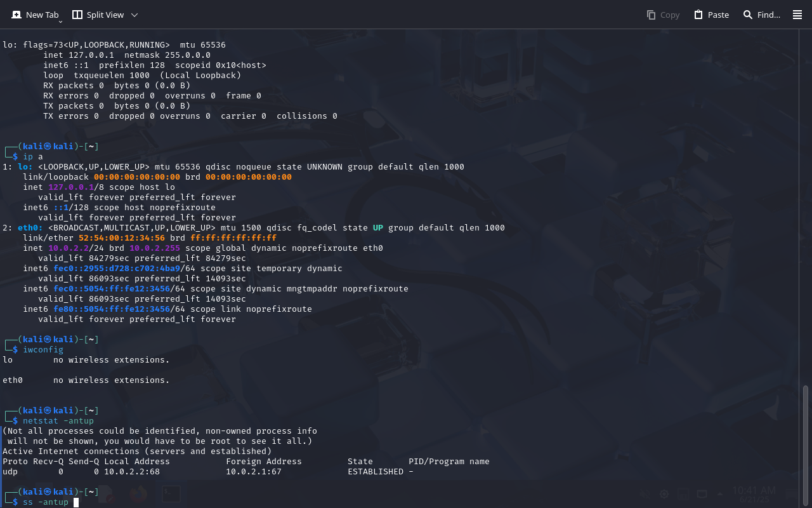This screenshot has width=812, height=508.
Task: Click the fec0::5054:ff:fe12:3456 site address
Action: click(x=112, y=289)
